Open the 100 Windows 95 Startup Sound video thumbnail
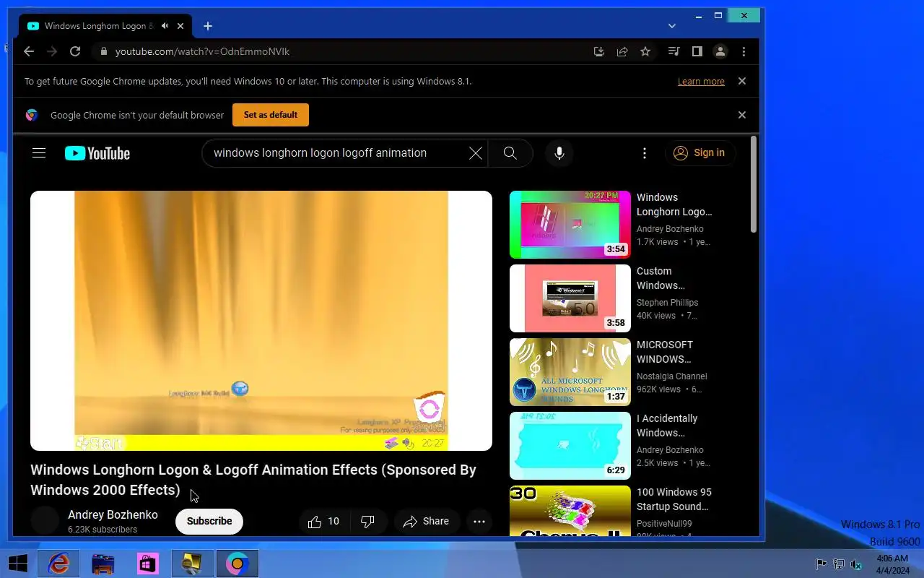 [570, 511]
